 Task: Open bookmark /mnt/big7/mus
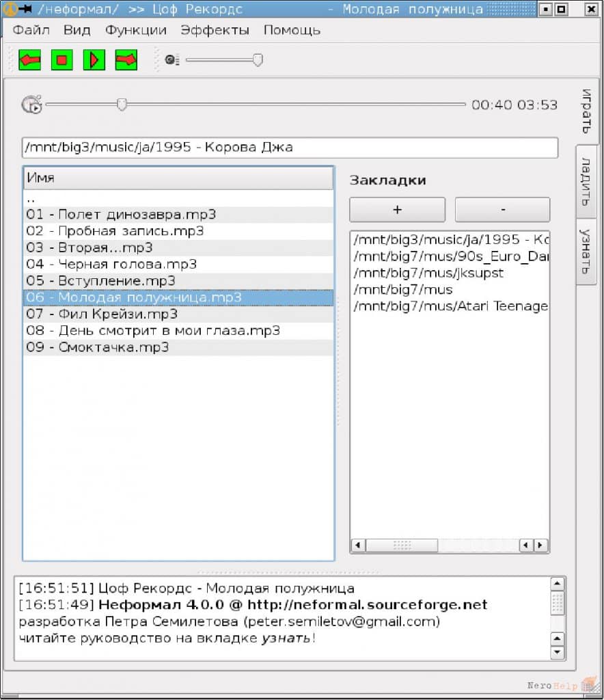pyautogui.click(x=450, y=290)
